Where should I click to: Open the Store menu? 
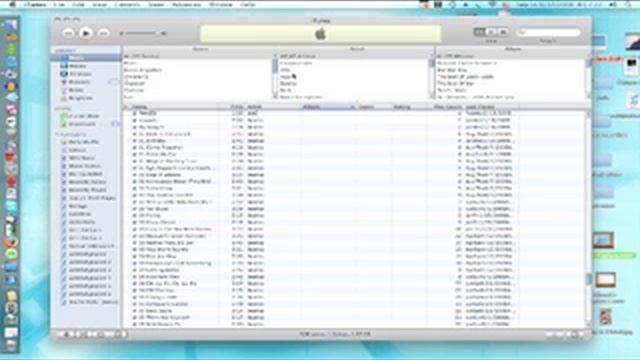156,4
